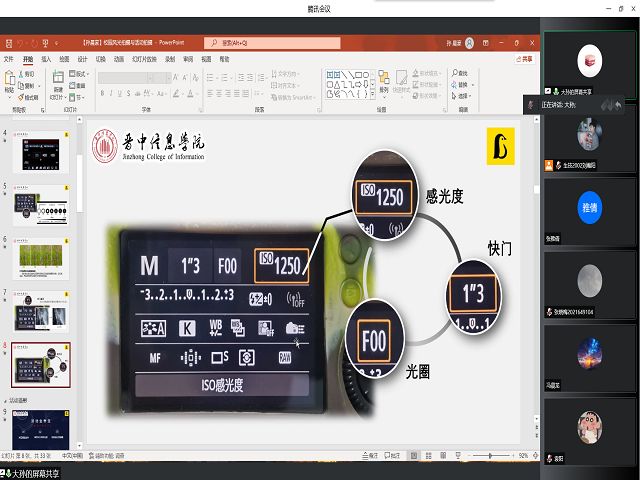
Task: Click the Shape Outline icon in the drawing group
Action: click(416, 84)
